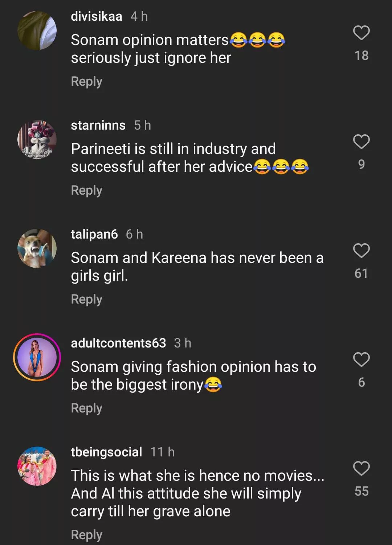Open divisikaa's profile picture

pos(37,30)
